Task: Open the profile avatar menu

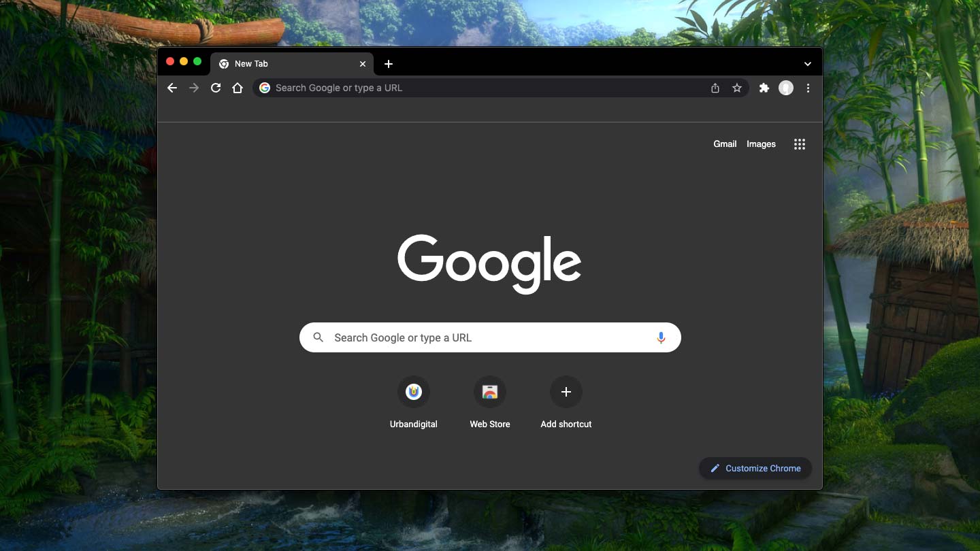Action: coord(786,88)
